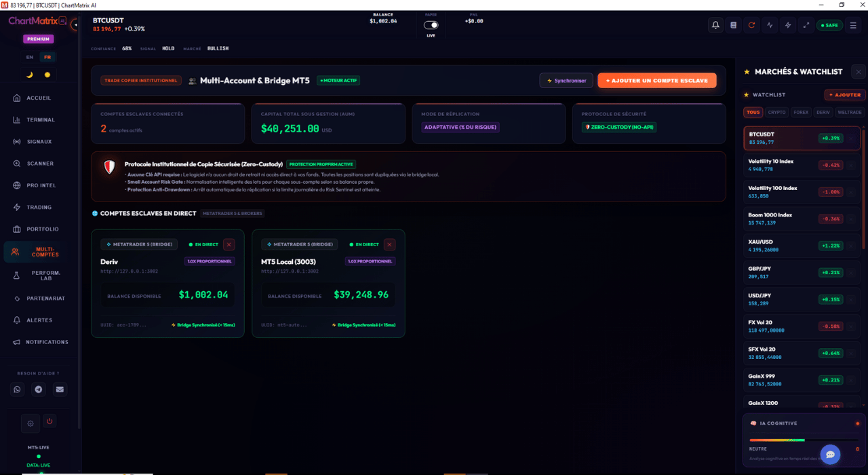Close the Marchés & Watchlist panel
This screenshot has width=868, height=475.
[x=859, y=71]
